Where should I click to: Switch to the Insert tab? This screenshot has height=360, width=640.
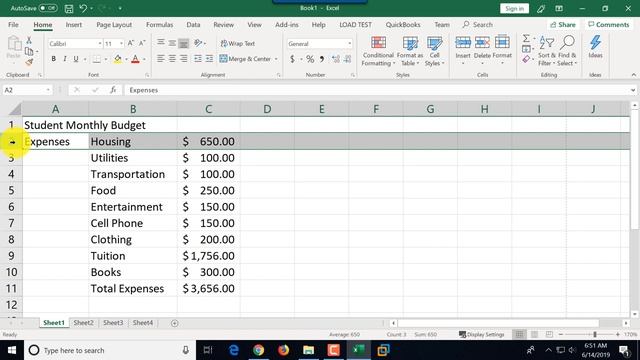[x=73, y=24]
